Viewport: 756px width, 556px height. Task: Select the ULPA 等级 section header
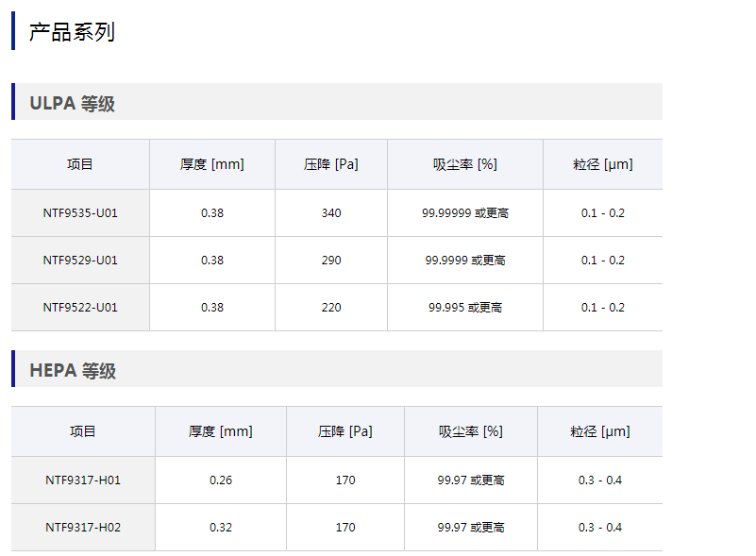73,103
